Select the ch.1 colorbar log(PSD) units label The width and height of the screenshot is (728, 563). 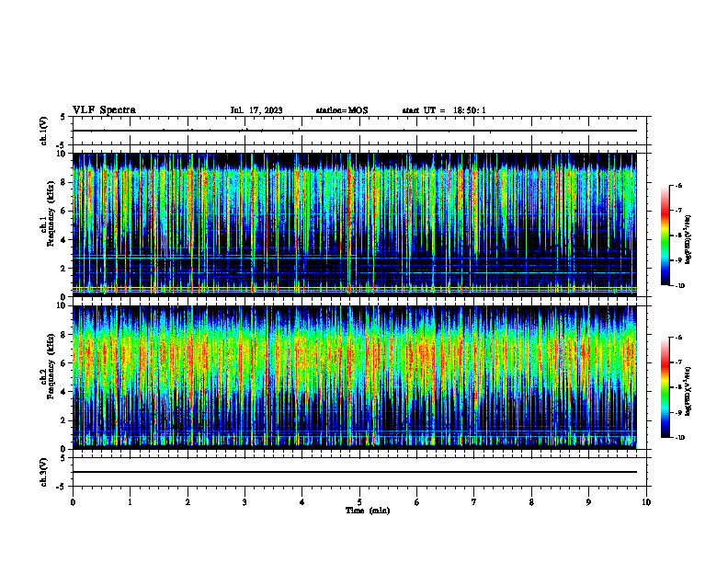688,240
